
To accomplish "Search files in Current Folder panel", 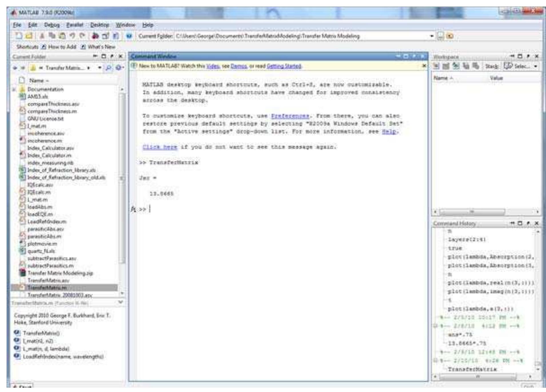I will [109, 68].
